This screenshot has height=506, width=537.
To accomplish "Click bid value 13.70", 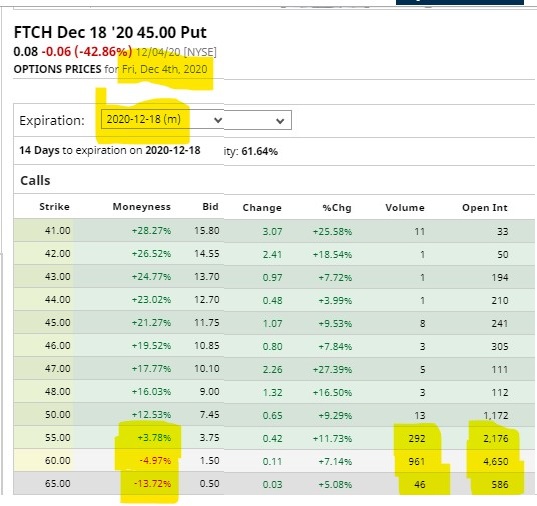I will [x=207, y=276].
